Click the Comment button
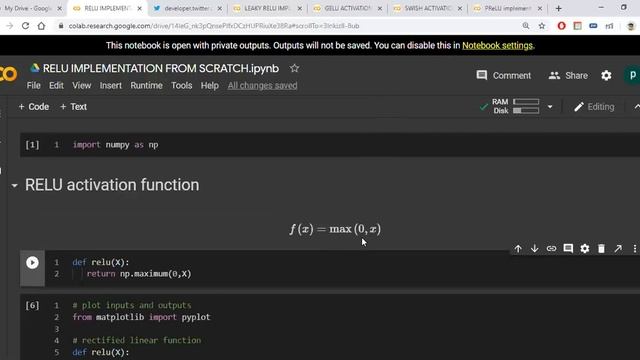This screenshot has width=640, height=360. (504, 76)
